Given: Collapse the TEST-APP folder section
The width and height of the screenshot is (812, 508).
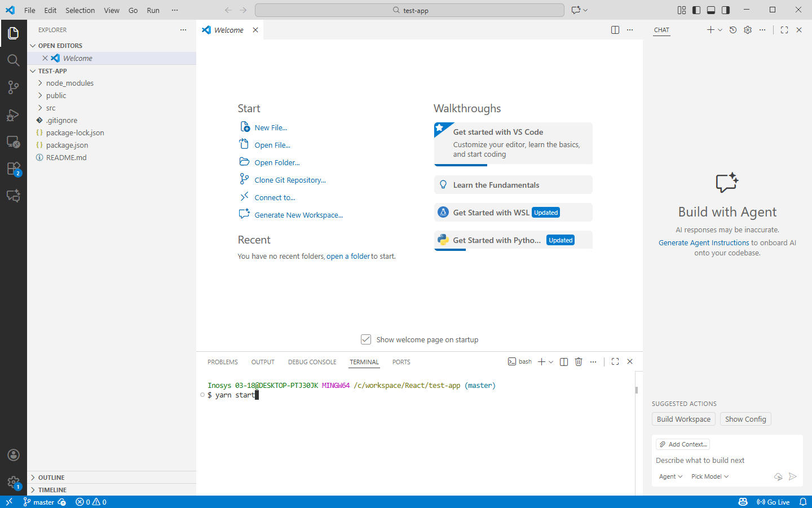Looking at the screenshot, I should point(112,71).
